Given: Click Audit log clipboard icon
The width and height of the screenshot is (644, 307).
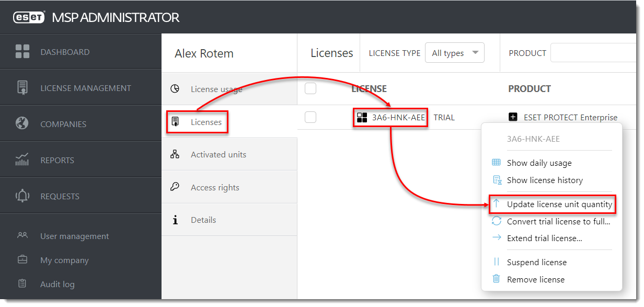Looking at the screenshot, I should 22,284.
